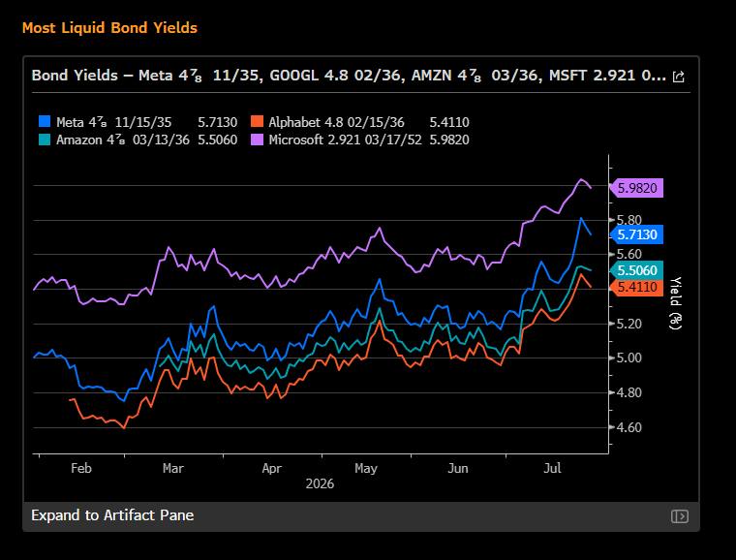Click the Jul label on x-axis
Image resolution: width=736 pixels, height=560 pixels.
click(552, 468)
